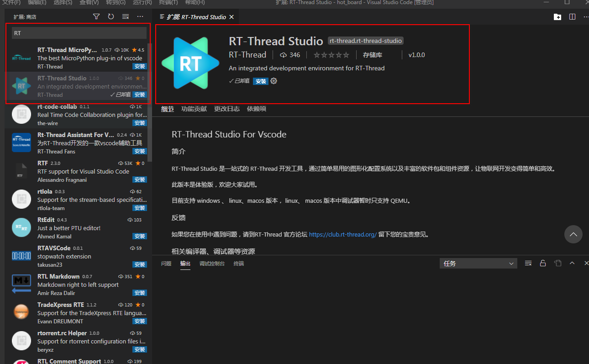Switch to the 终端 panel tab
This screenshot has width=589, height=364.
coord(238,263)
